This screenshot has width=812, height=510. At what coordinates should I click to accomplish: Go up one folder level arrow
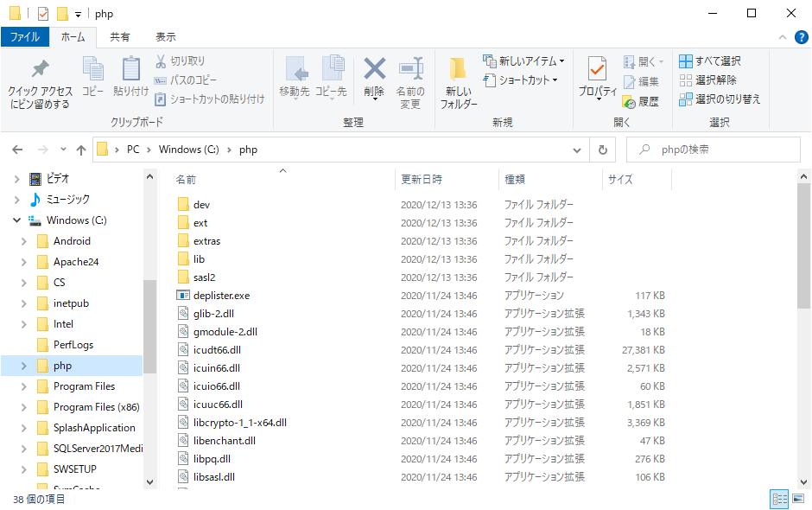(x=81, y=150)
